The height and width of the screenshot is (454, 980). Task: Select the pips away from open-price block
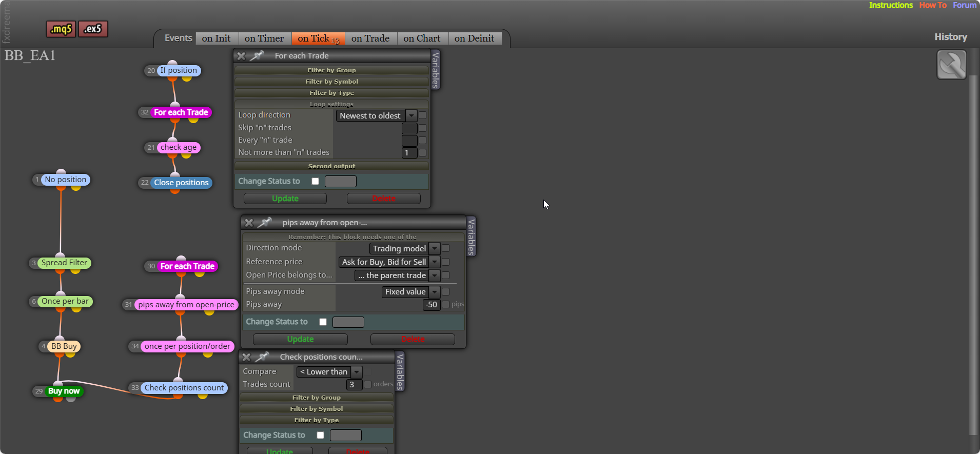tap(186, 305)
